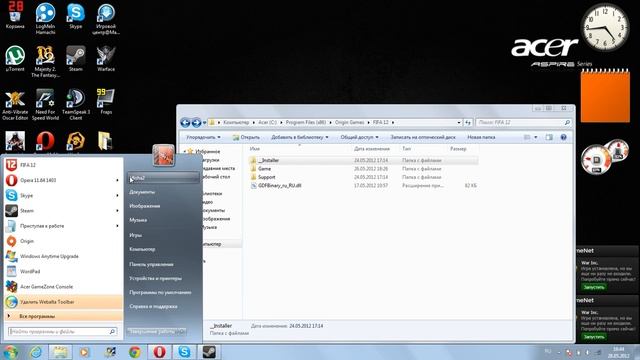Viewport: 640px width, 360px height.
Task: Open Acer GameZone Console in Start menu
Action: [x=63, y=287]
